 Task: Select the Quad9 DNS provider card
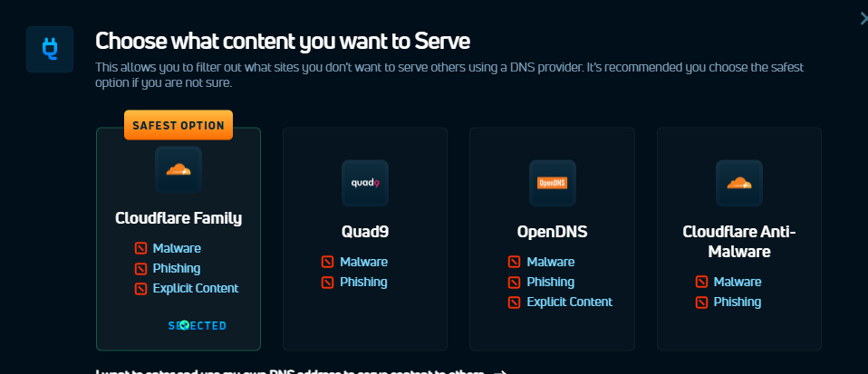click(365, 239)
